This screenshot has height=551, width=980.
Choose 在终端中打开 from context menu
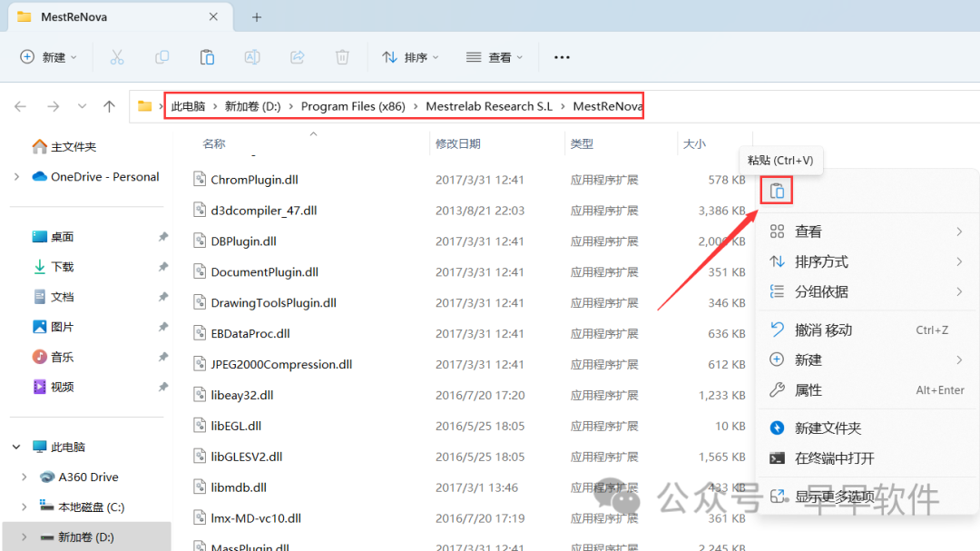tap(834, 458)
